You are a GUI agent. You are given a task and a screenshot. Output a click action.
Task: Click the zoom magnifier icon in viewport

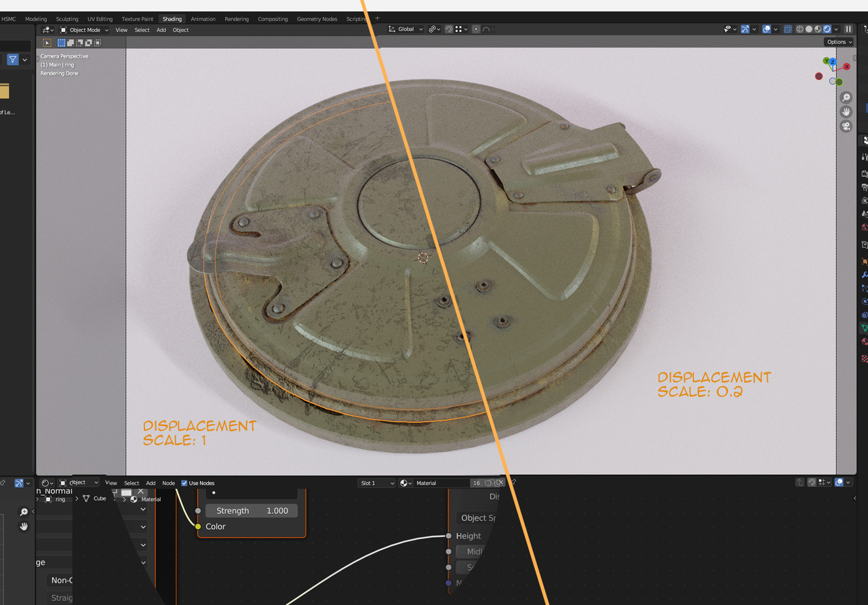pyautogui.click(x=846, y=98)
